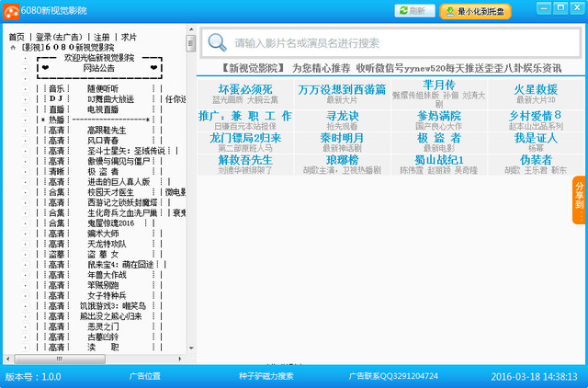Open the 伪装者 link

click(x=536, y=160)
